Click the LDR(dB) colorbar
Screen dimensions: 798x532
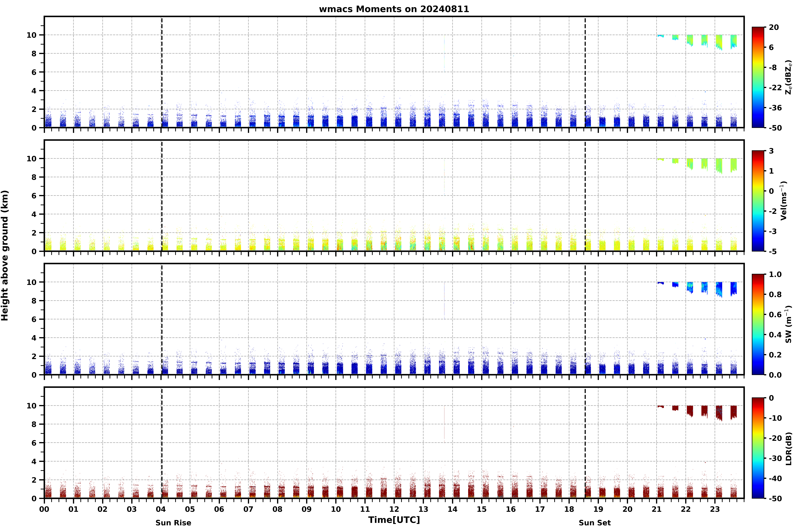[x=758, y=448]
